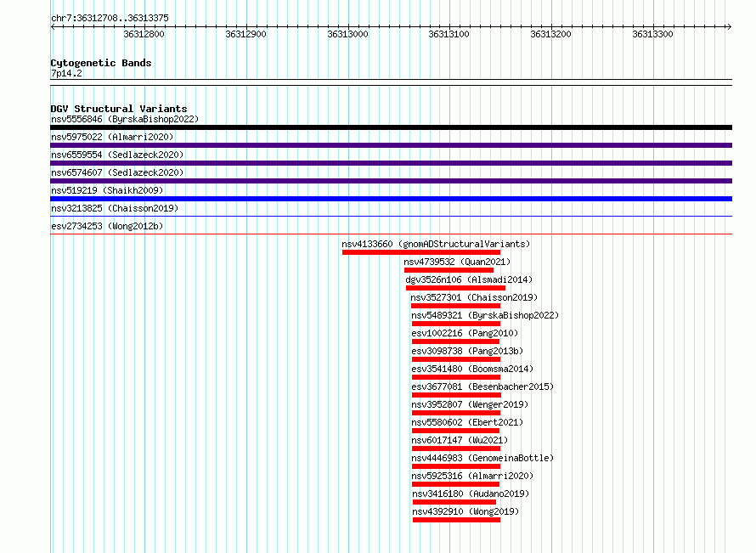
Task: Click ruler position 36313100
Action: point(449,34)
